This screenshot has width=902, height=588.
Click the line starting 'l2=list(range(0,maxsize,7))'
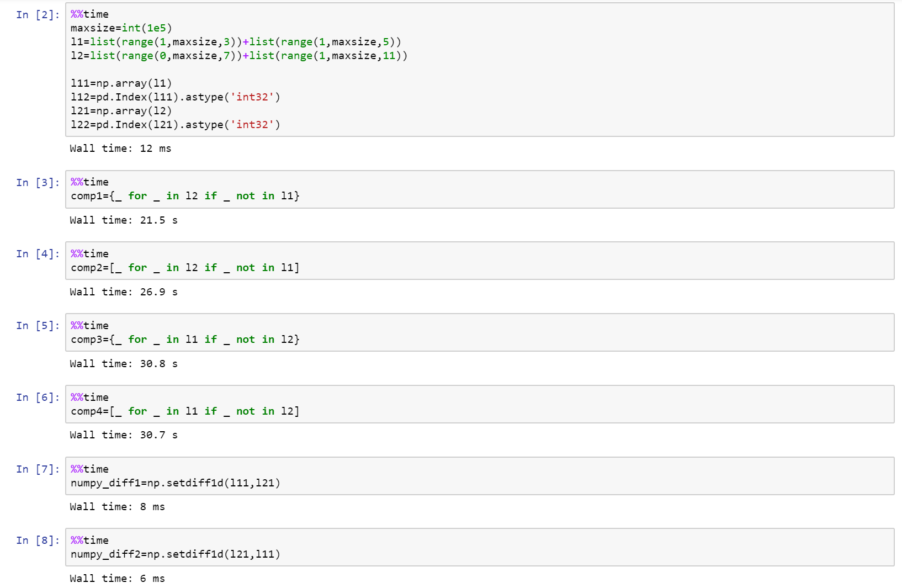coord(239,56)
